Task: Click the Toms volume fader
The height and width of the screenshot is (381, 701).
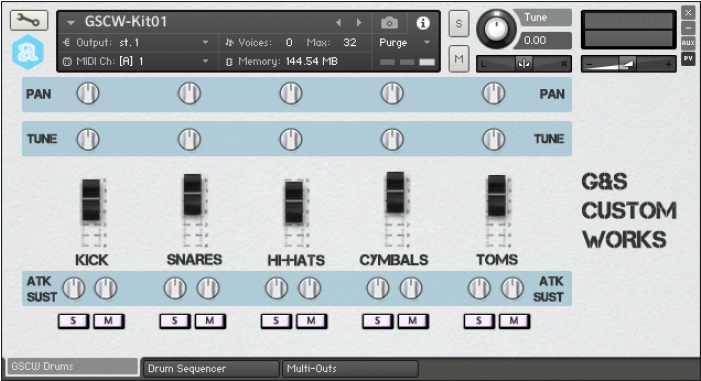Action: [497, 195]
